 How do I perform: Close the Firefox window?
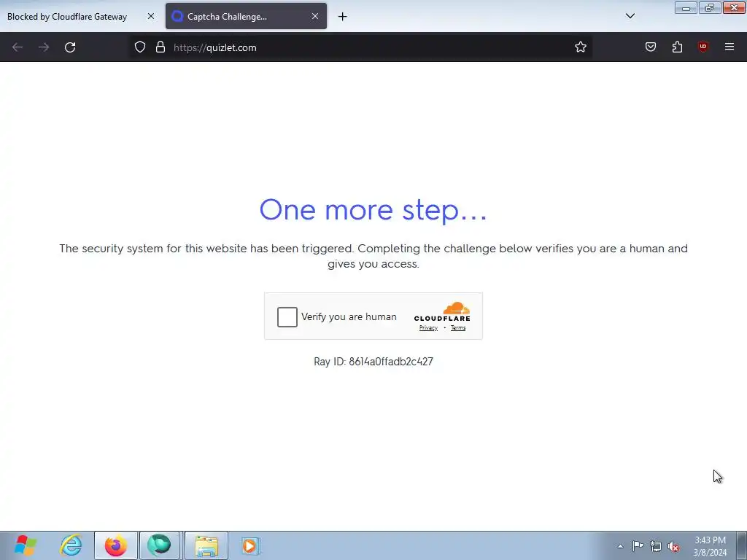tap(734, 8)
